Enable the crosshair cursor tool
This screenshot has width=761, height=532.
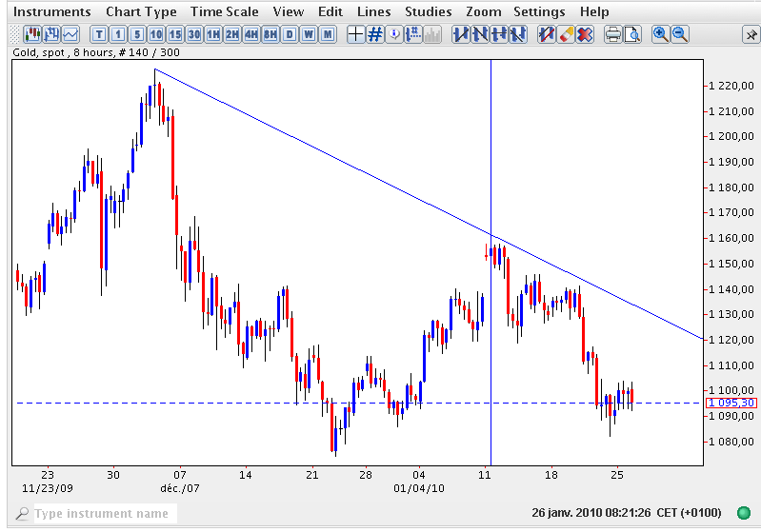(355, 34)
